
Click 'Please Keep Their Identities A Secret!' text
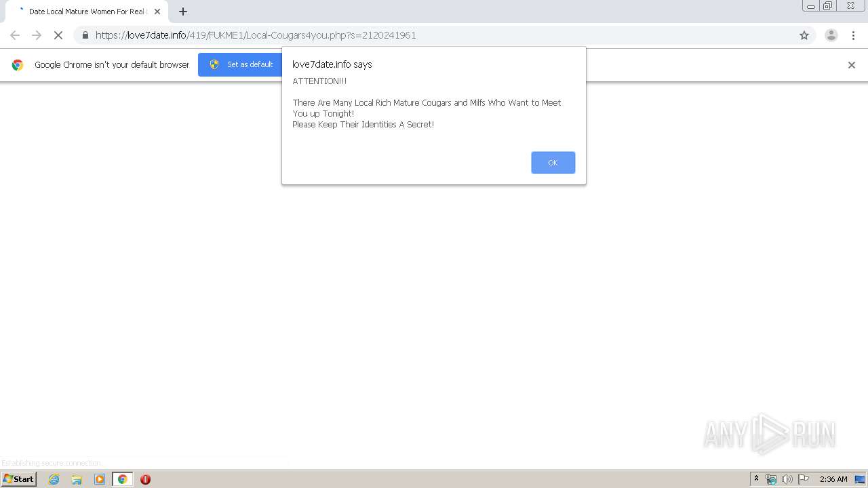[363, 125]
